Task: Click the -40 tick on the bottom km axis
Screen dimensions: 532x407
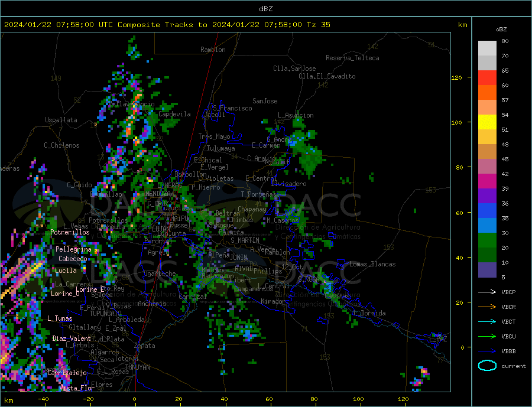Action: (x=43, y=399)
